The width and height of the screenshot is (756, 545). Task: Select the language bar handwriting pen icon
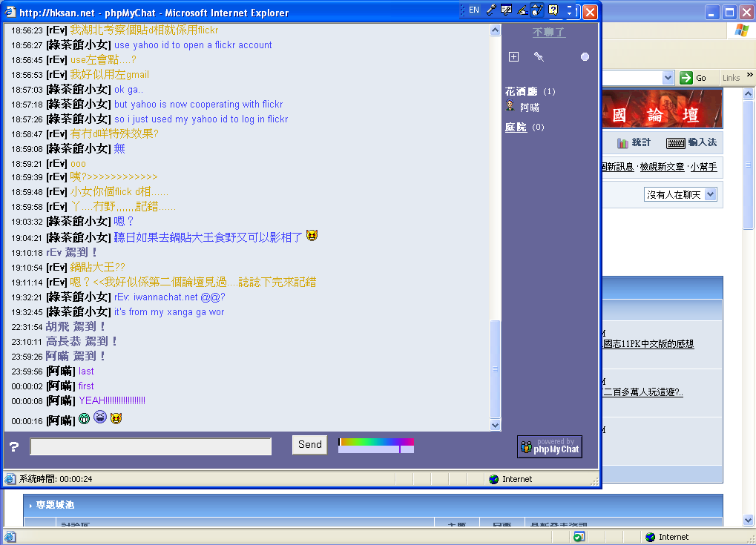522,10
